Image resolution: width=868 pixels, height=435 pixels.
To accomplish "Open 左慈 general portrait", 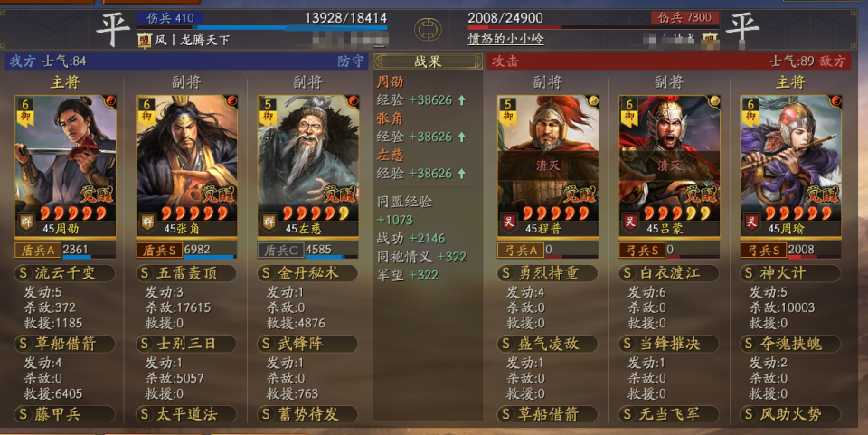I will tap(308, 166).
